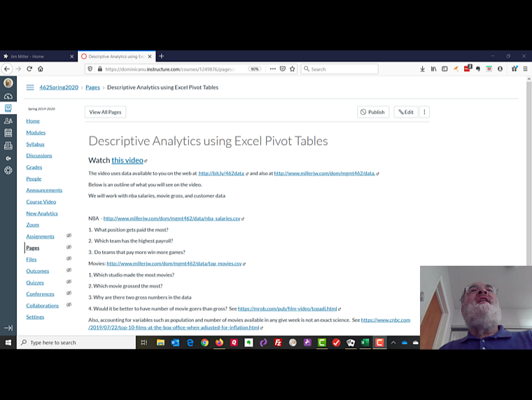
Task: Click the hidden-eye icon beside Assignments
Action: 69,236
